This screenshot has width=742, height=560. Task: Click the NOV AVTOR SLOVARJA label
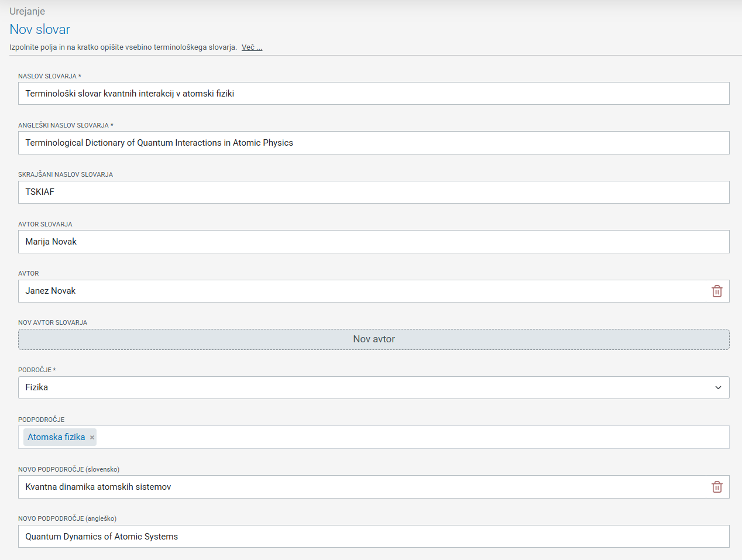click(x=53, y=322)
